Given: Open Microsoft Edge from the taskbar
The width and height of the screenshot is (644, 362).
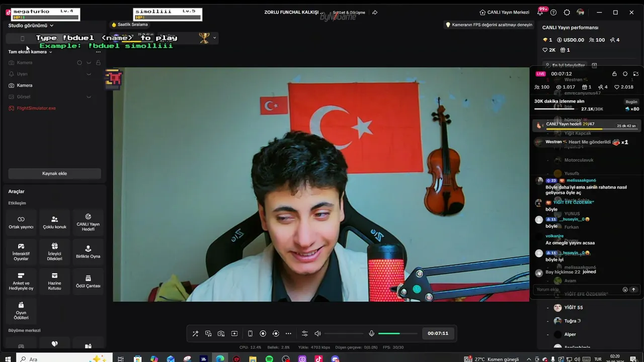Looking at the screenshot, I should [x=220, y=359].
